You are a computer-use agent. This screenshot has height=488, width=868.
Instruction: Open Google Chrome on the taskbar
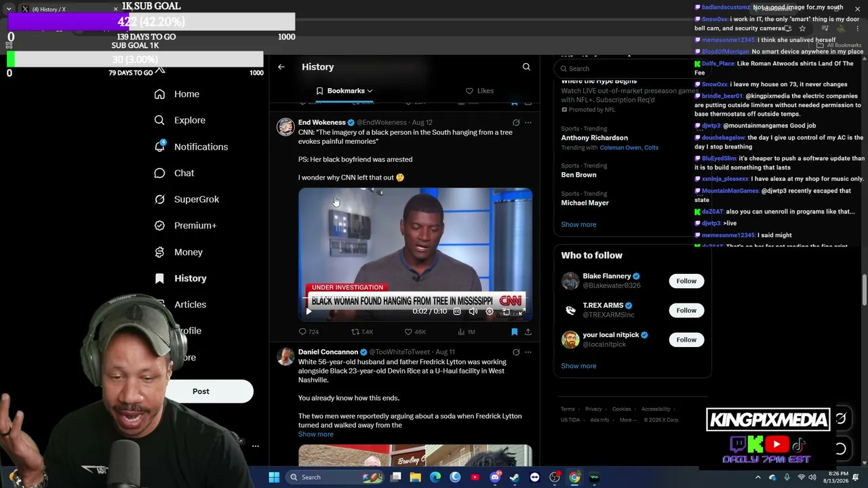(x=574, y=477)
